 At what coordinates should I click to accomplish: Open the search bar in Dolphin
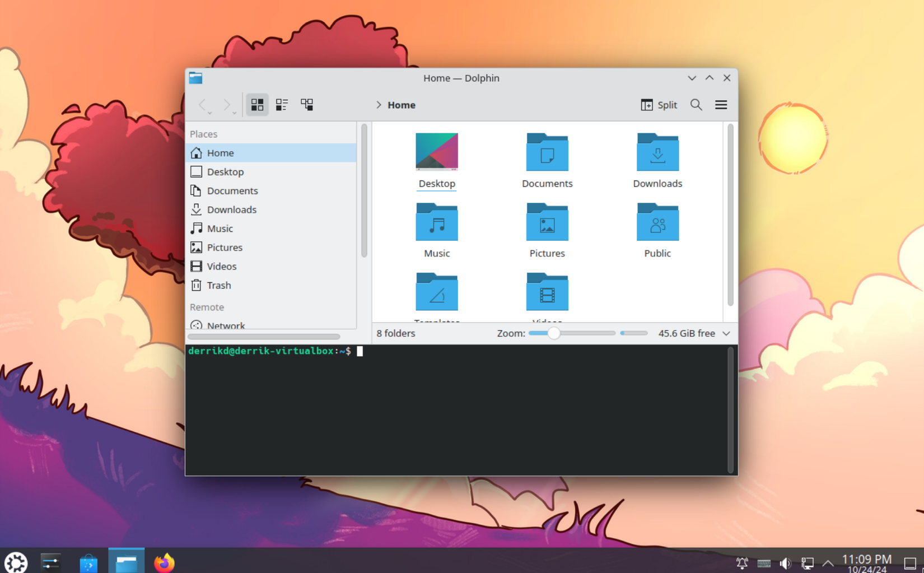(696, 105)
